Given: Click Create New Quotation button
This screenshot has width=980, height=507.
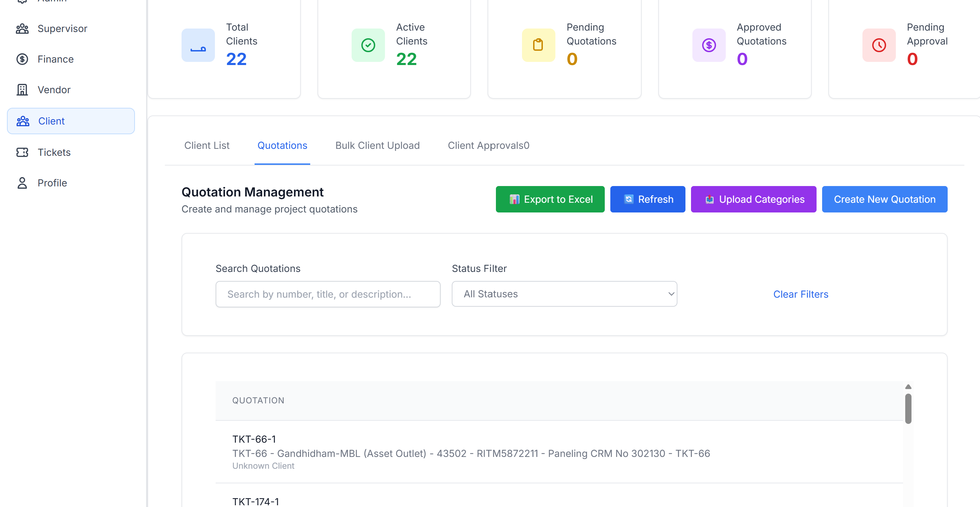Looking at the screenshot, I should (x=884, y=199).
